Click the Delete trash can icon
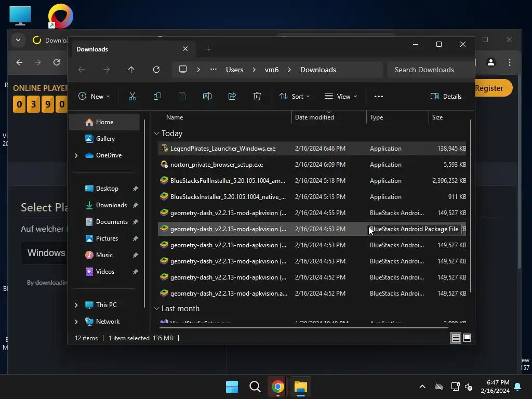The image size is (532, 399). pyautogui.click(x=257, y=96)
